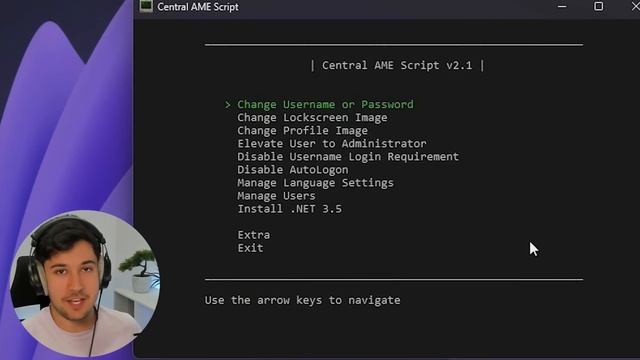Open the Extra submenu
This screenshot has width=640, height=360.
click(x=253, y=235)
